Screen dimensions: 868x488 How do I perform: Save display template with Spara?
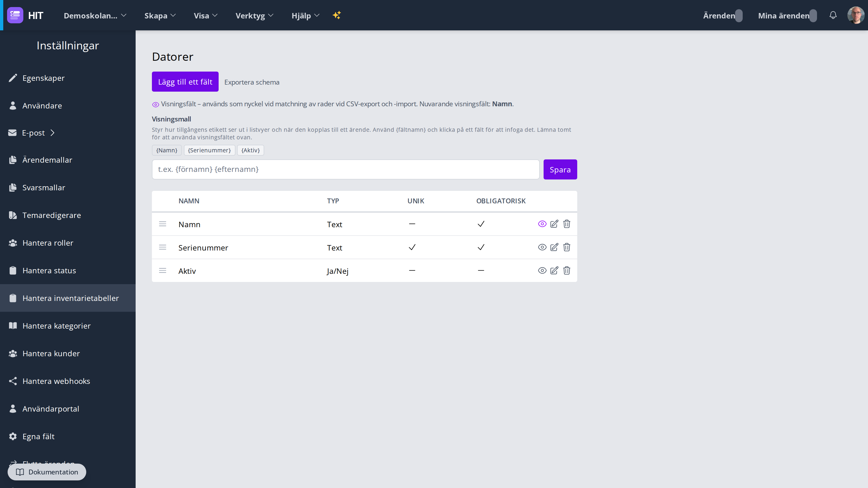(560, 169)
